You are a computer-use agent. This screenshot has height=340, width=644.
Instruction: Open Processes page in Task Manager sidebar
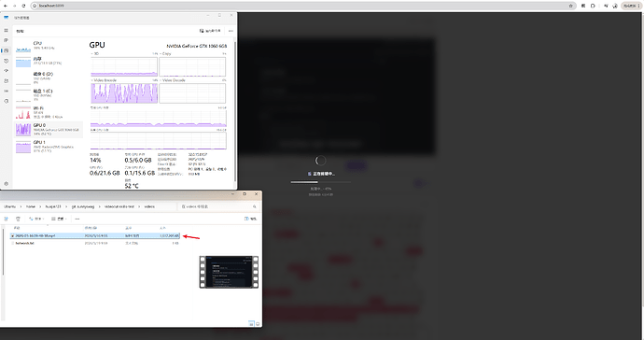click(x=7, y=40)
